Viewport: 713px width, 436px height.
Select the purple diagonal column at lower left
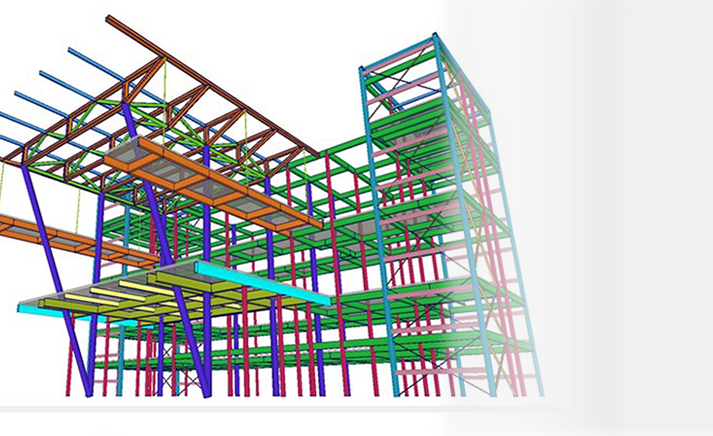68,330
